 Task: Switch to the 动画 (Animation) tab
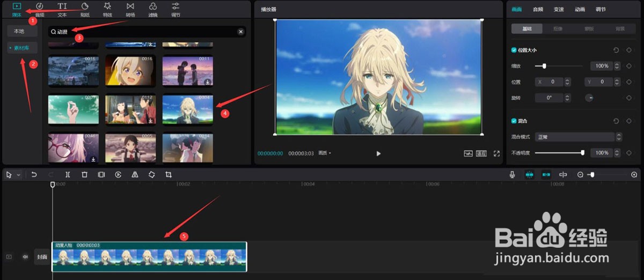click(x=580, y=9)
